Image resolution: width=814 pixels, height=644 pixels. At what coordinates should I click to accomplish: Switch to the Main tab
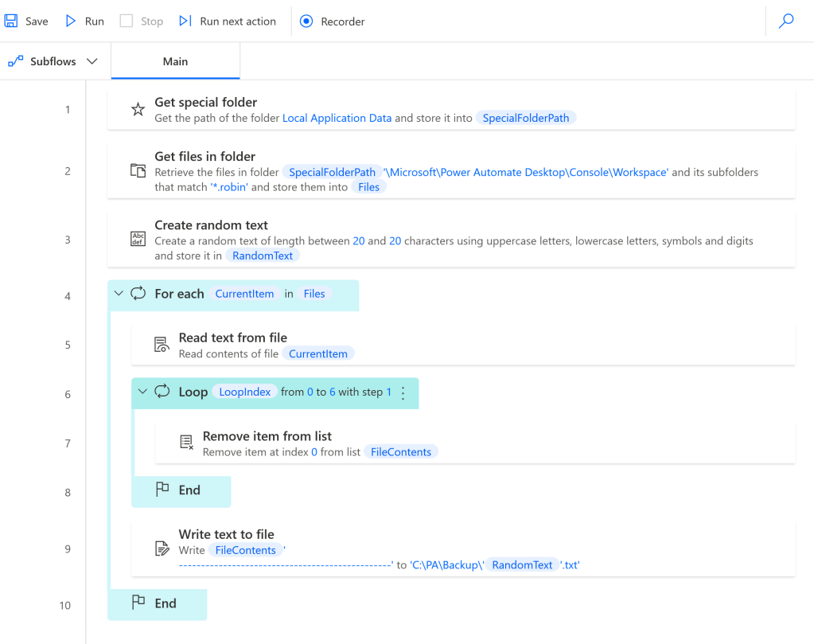tap(175, 61)
